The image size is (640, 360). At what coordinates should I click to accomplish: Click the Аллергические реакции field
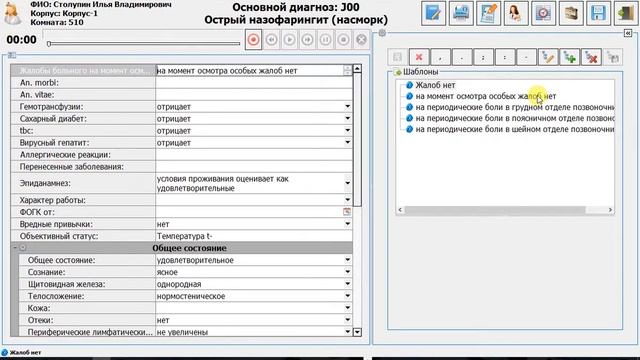(254, 155)
